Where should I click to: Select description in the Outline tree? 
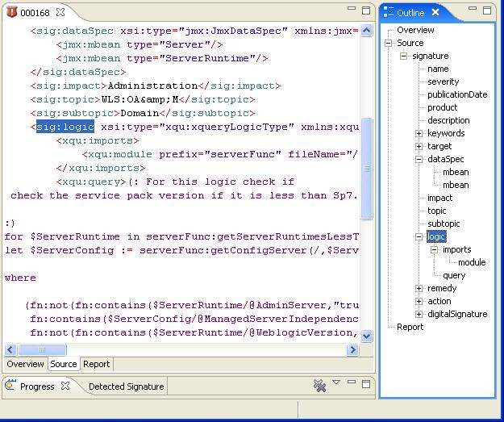(448, 120)
